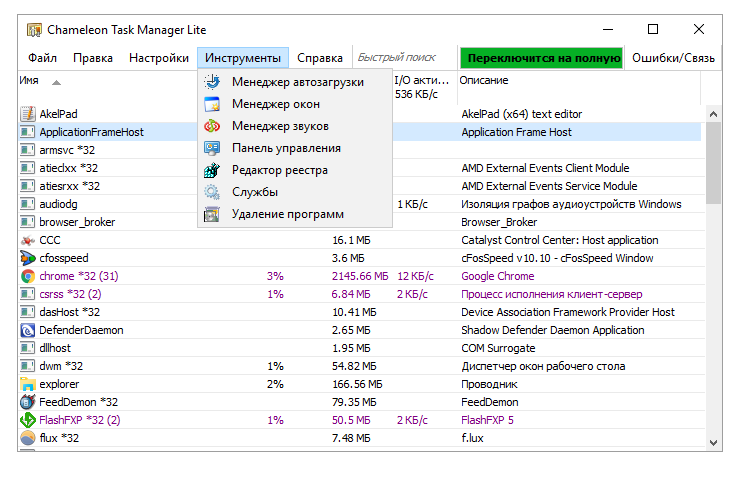Select Удаление программ entry
This screenshot has height=480, width=746.
pos(295,214)
